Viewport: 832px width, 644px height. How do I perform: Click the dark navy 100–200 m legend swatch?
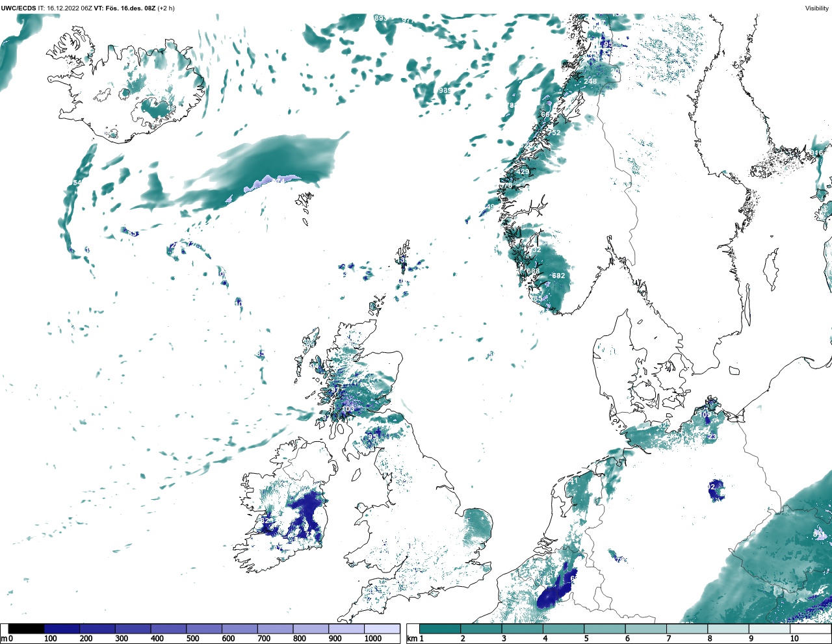[62, 629]
